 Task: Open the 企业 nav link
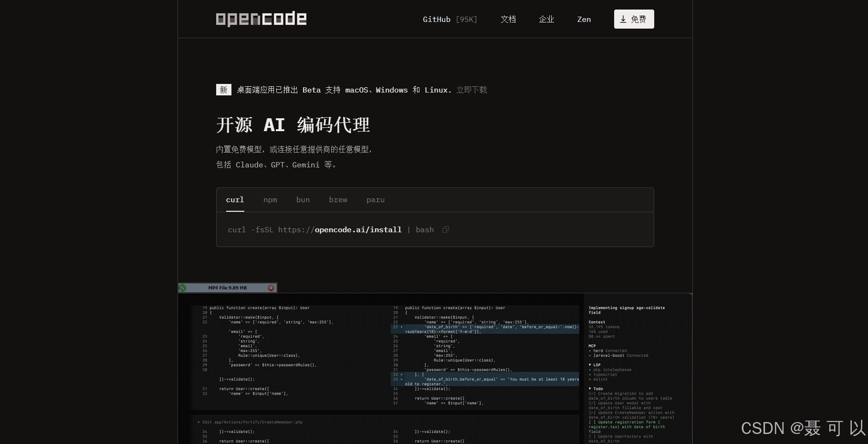coord(546,20)
